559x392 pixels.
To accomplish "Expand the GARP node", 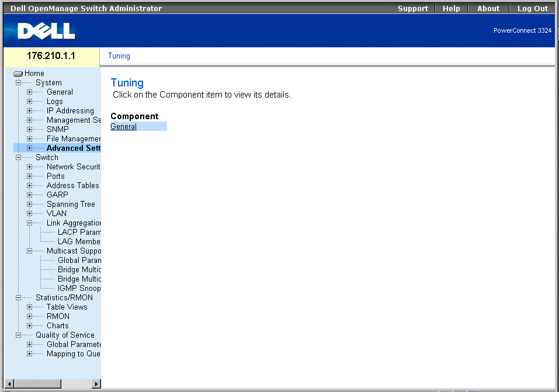I will tap(30, 195).
